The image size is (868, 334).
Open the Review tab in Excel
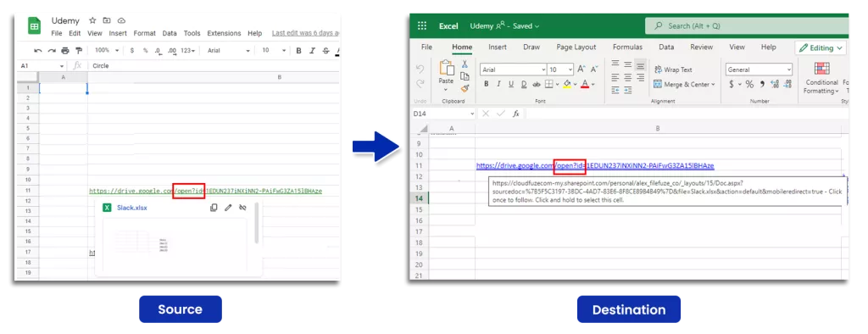coord(701,47)
